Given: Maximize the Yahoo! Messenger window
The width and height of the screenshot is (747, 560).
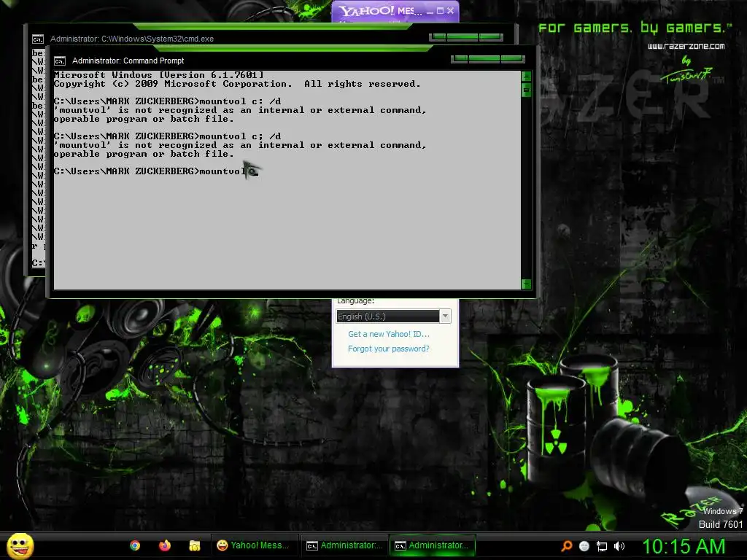Looking at the screenshot, I should [440, 10].
